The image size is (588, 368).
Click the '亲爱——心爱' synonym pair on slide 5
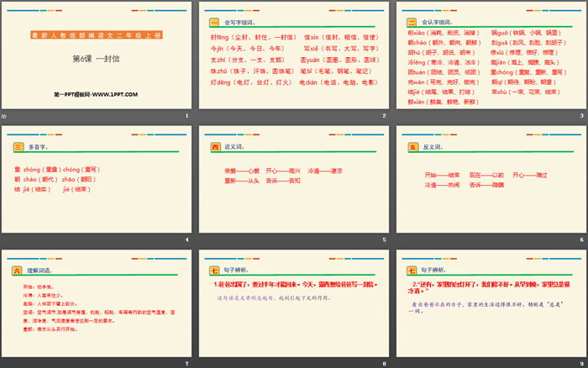[x=242, y=170]
